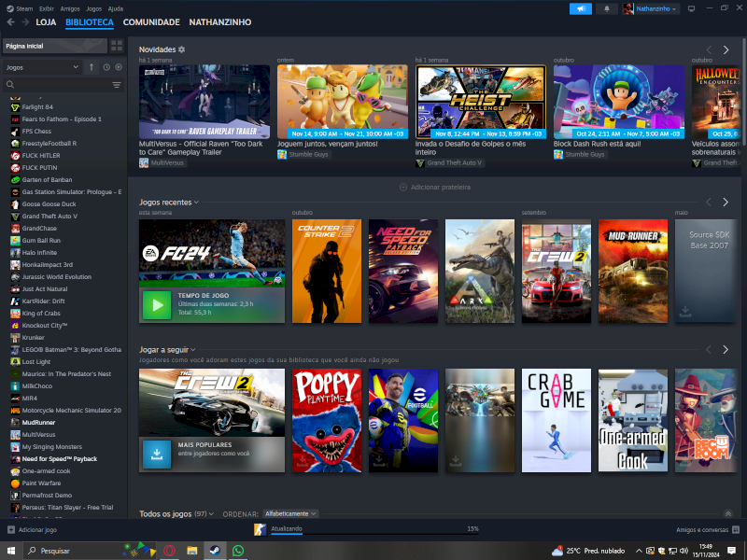Click Adicionar jogo at bottom left
This screenshot has height=560, width=747.
(33, 529)
